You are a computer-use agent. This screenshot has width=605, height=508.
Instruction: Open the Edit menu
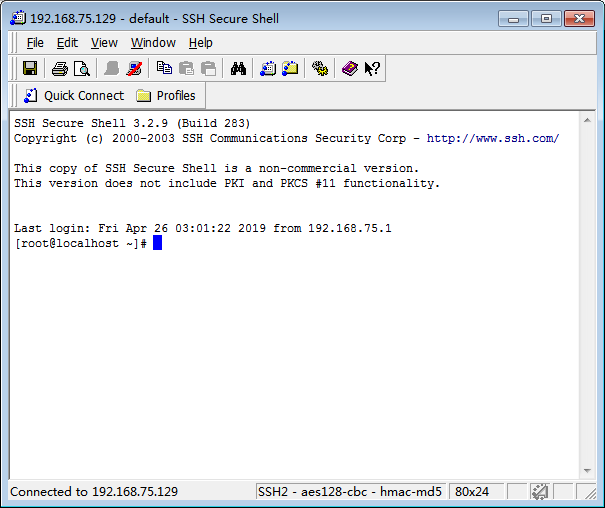tap(67, 43)
